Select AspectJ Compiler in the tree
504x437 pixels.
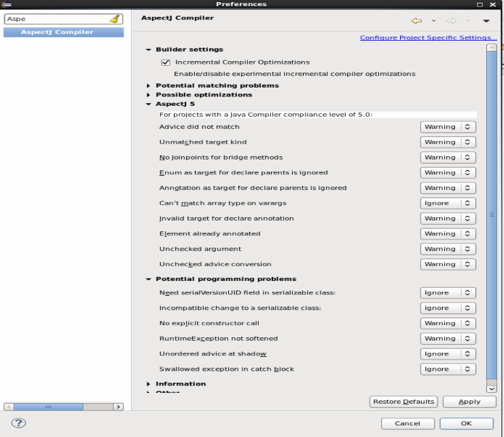(63, 32)
